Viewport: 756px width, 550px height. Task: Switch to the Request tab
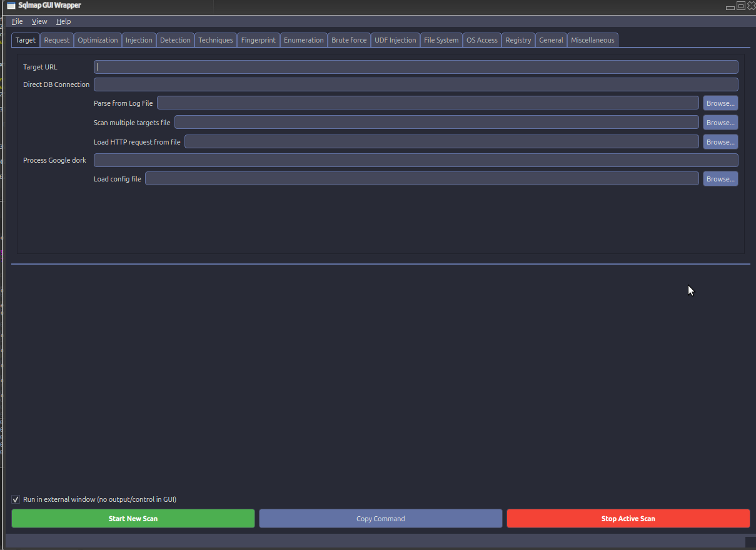(x=57, y=40)
